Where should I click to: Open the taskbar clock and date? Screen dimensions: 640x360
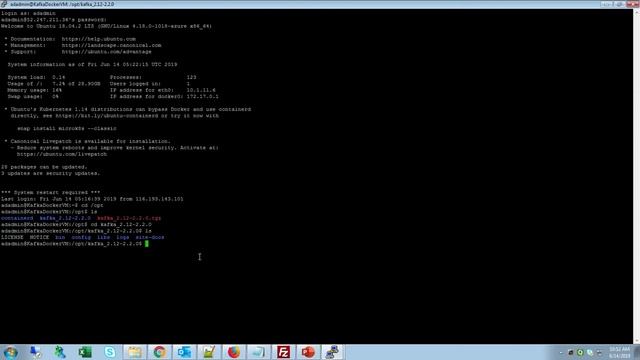[620, 353]
